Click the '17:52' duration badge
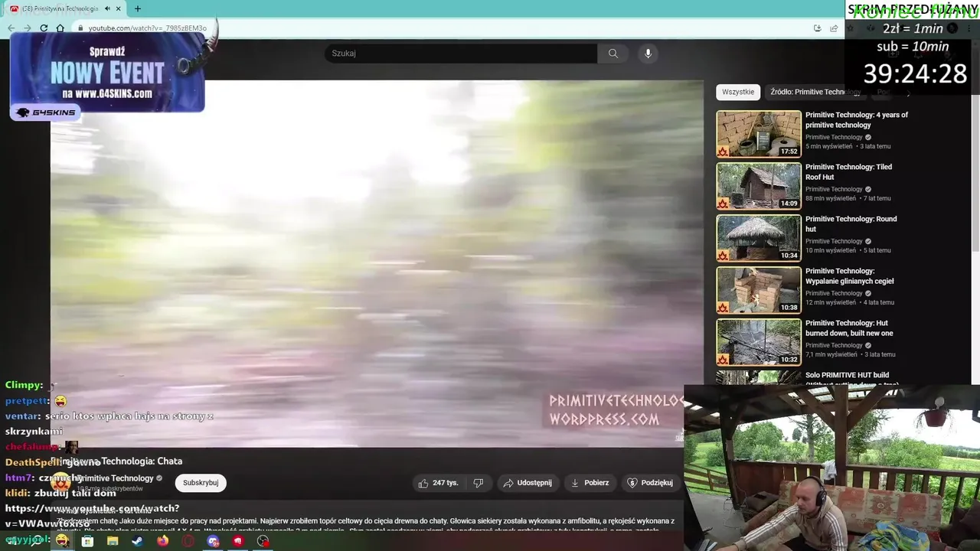 789,152
